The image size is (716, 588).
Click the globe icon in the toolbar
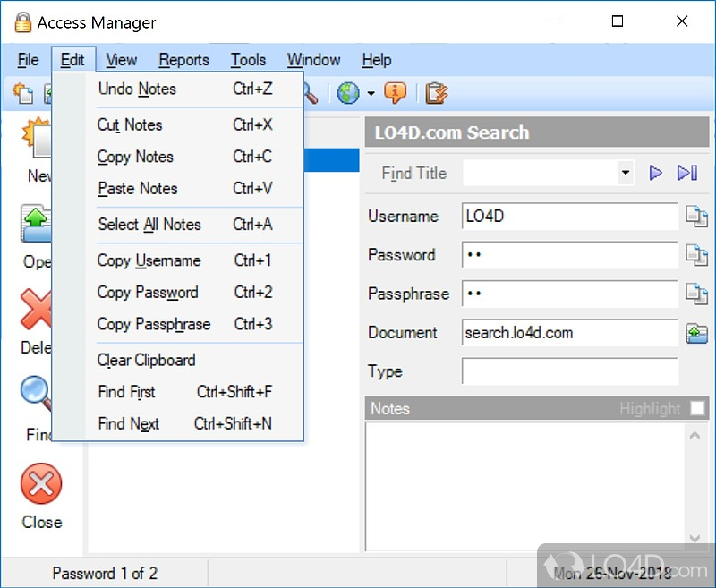click(347, 93)
